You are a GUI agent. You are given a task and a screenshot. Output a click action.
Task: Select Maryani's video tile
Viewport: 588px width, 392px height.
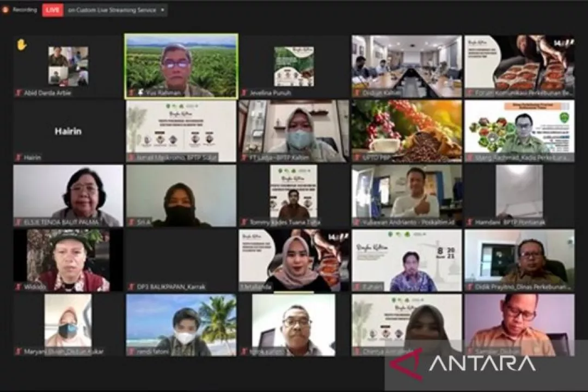(x=68, y=325)
